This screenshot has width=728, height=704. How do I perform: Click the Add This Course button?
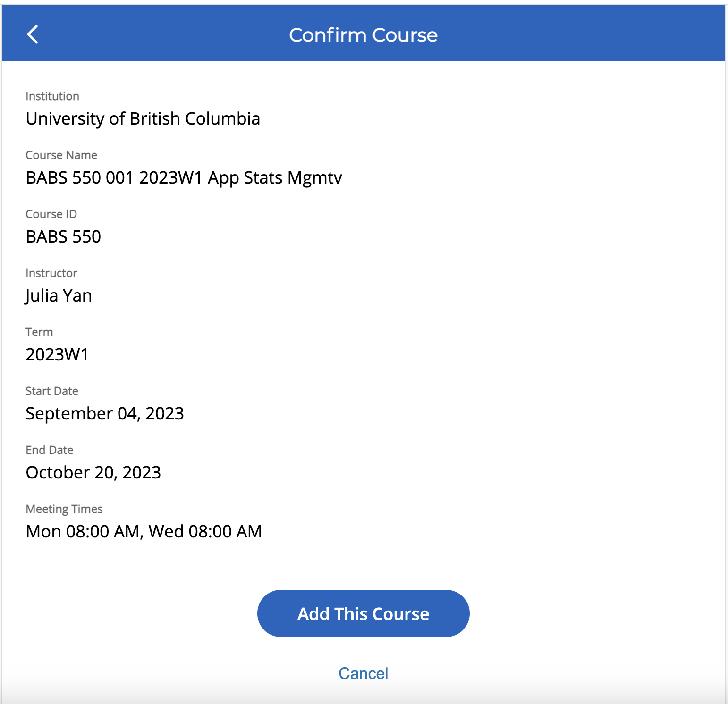coord(364,613)
